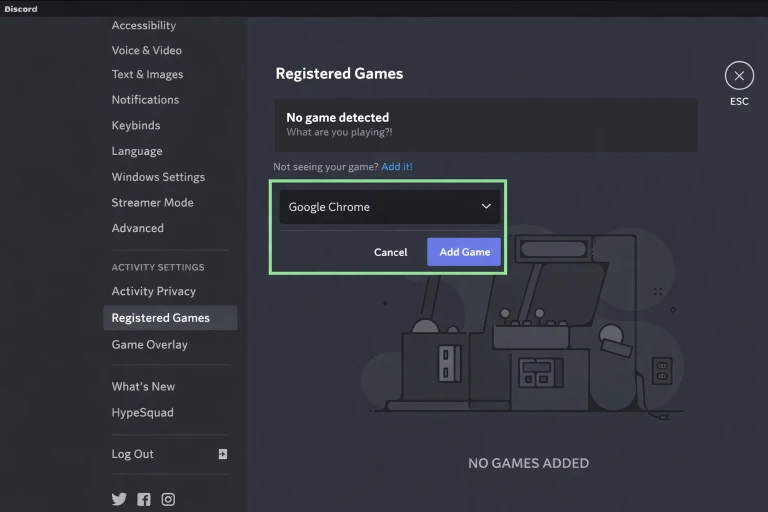Click the Add Game button
Image resolution: width=768 pixels, height=512 pixels.
click(464, 252)
